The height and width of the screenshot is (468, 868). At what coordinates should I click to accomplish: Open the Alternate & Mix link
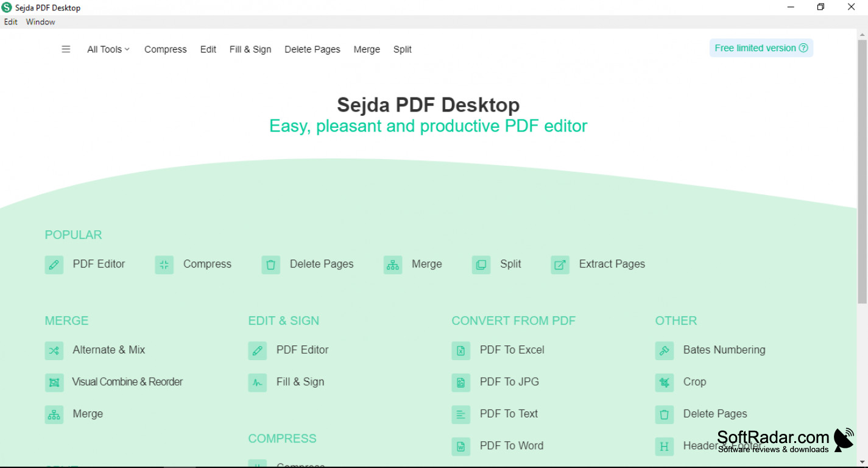click(109, 350)
